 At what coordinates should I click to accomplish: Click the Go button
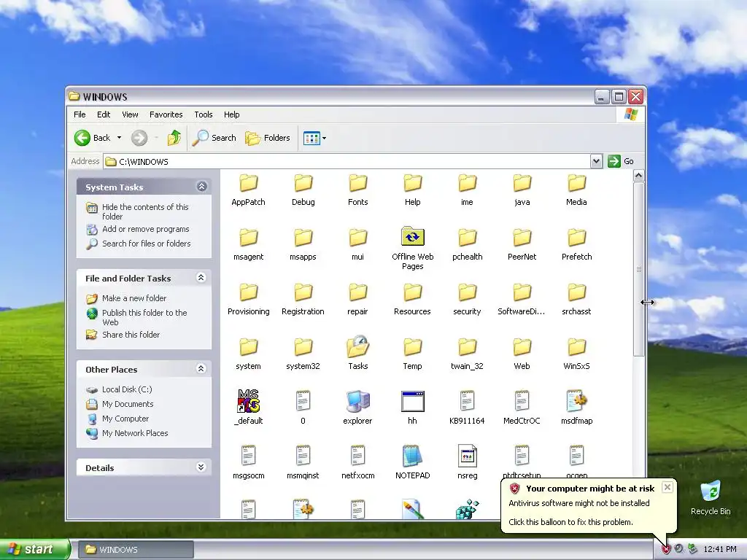pyautogui.click(x=621, y=161)
